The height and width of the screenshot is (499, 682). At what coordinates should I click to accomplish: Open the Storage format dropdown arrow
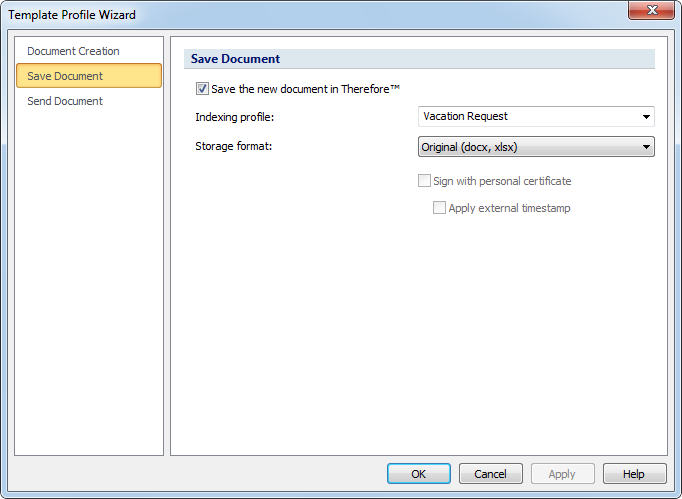pyautogui.click(x=646, y=148)
